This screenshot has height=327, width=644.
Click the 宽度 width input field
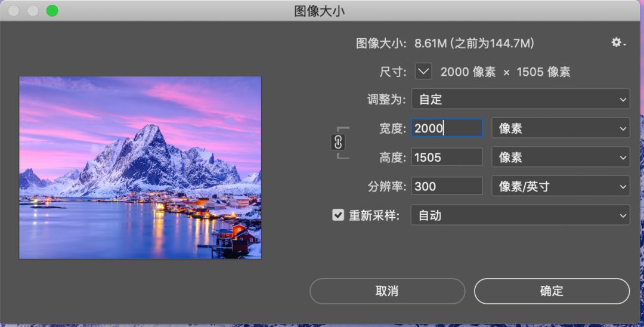point(447,128)
